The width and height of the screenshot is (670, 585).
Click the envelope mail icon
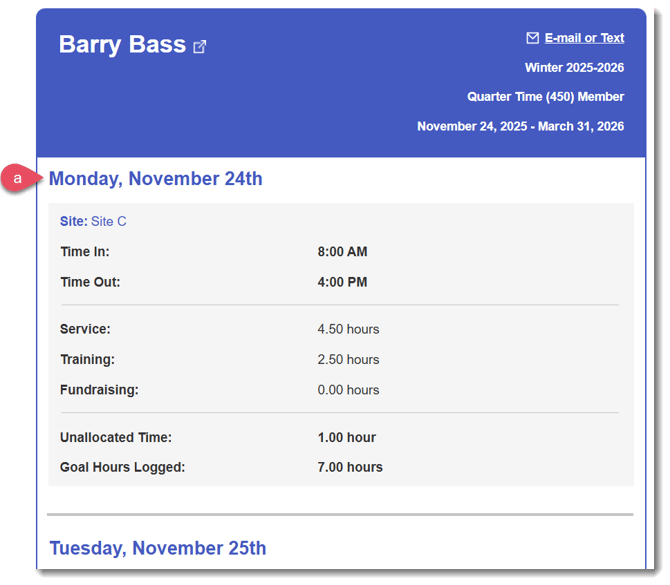pos(532,38)
